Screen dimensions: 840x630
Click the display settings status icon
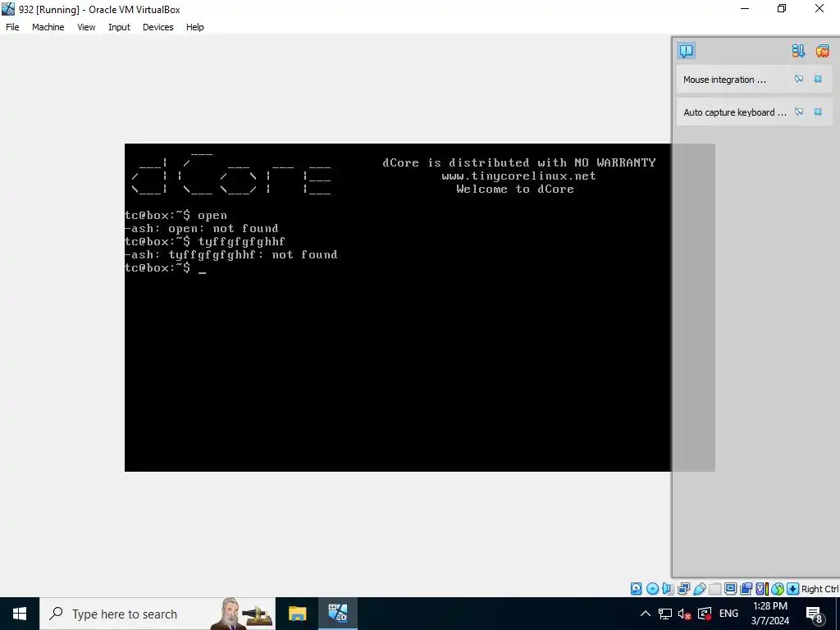tap(730, 589)
